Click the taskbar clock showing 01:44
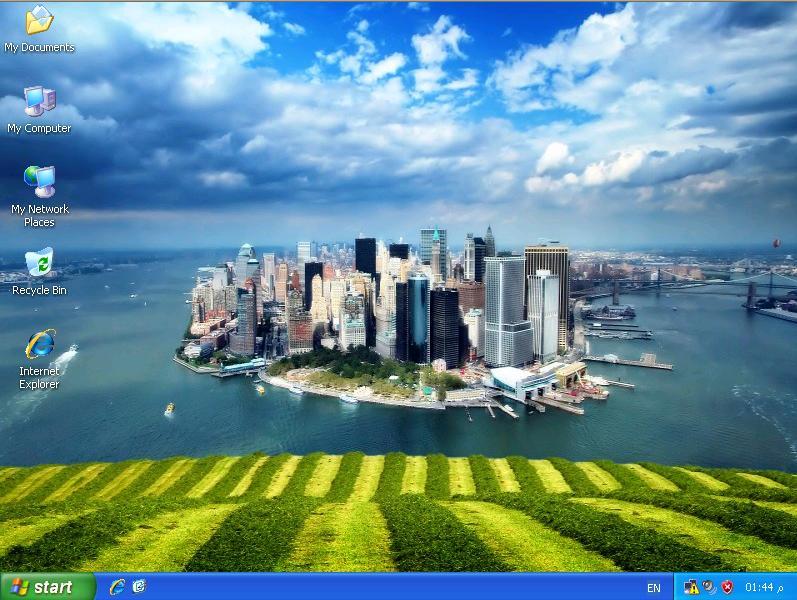797x600 pixels. [763, 587]
